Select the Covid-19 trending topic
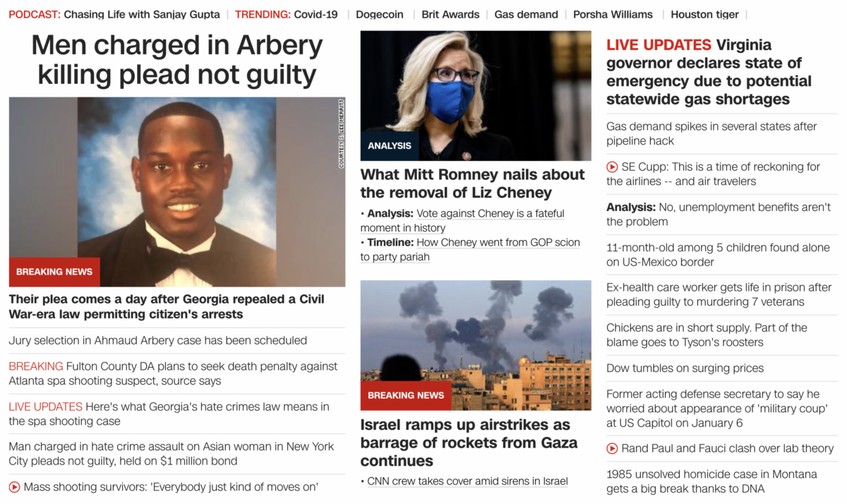The height and width of the screenshot is (504, 847). 316,14
